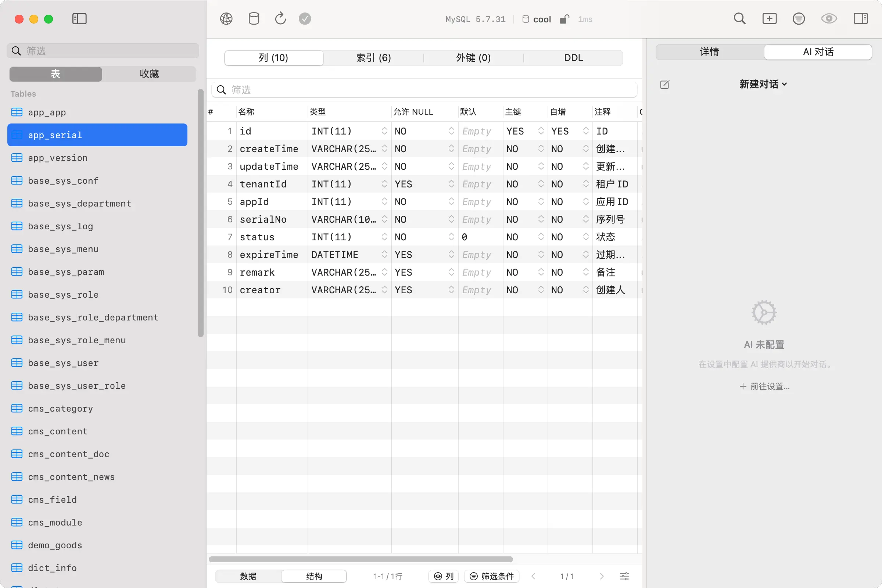Open 允许 NULL dropdown for tenantId
This screenshot has height=588, width=882.
tap(451, 184)
